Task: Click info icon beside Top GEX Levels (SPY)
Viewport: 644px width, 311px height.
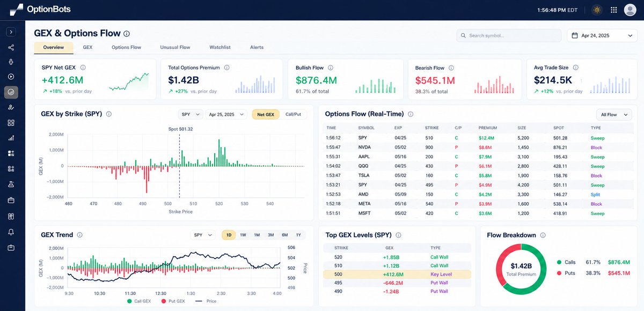Action: [x=399, y=235]
